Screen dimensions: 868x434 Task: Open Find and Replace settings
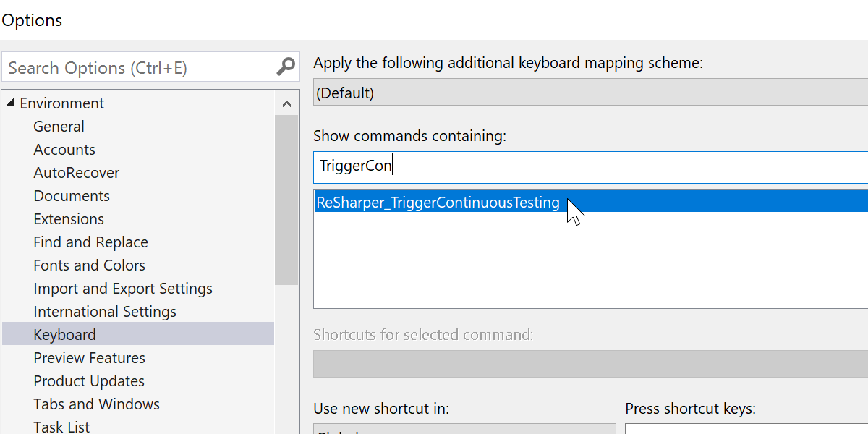pos(90,242)
